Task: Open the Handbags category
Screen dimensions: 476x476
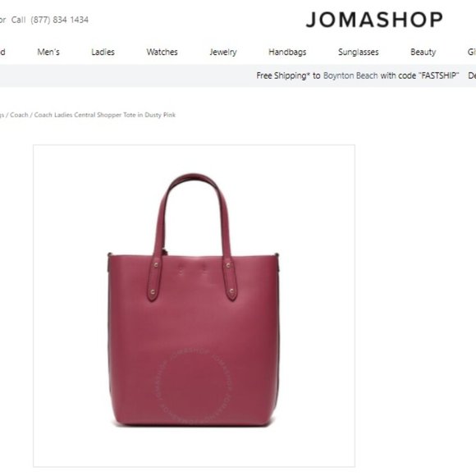Action: coord(287,52)
